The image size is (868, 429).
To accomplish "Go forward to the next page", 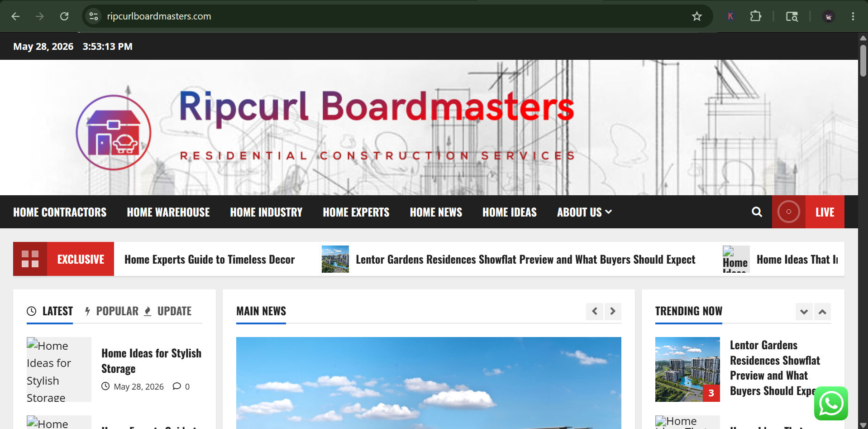I will coord(40,16).
